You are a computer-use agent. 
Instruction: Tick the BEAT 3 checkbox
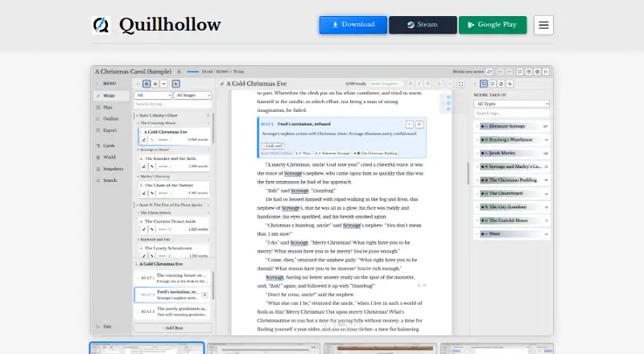pos(138,311)
